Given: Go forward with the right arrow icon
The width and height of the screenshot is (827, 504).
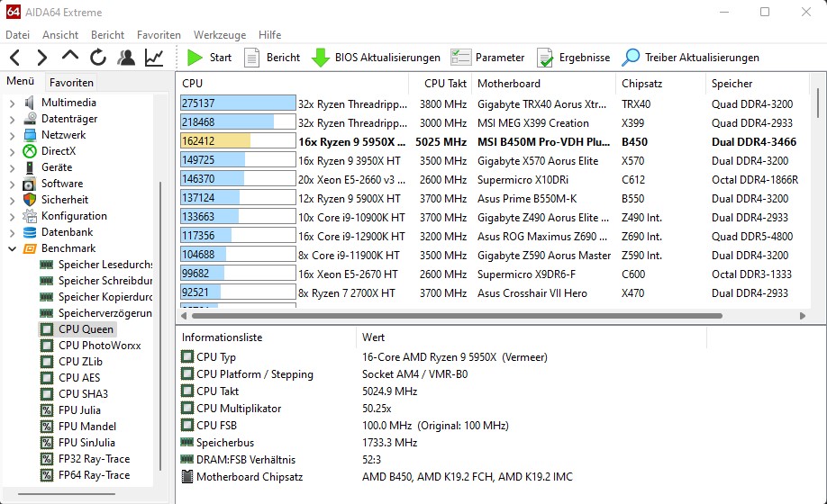Looking at the screenshot, I should pyautogui.click(x=41, y=58).
